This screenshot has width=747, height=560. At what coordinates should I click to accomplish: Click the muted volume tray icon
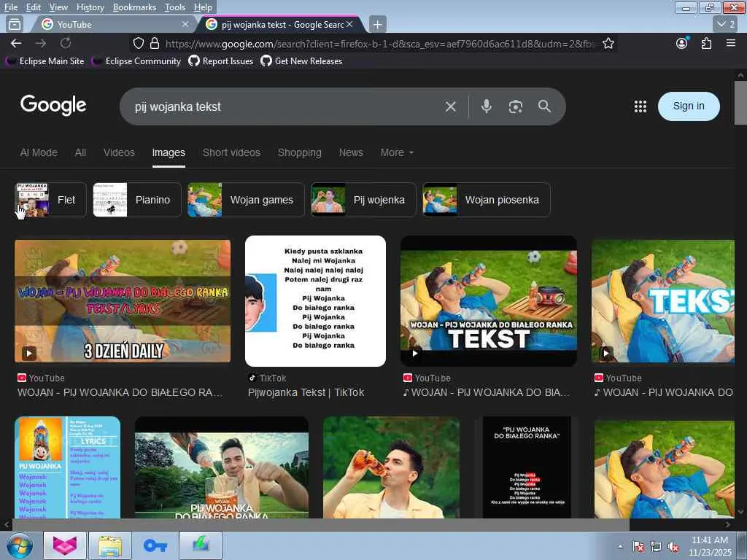(x=673, y=547)
